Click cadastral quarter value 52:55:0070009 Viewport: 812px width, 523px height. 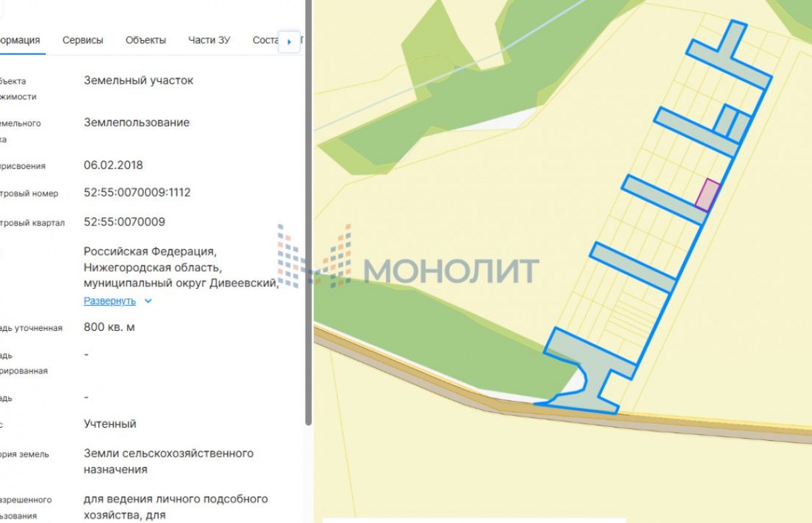(125, 222)
